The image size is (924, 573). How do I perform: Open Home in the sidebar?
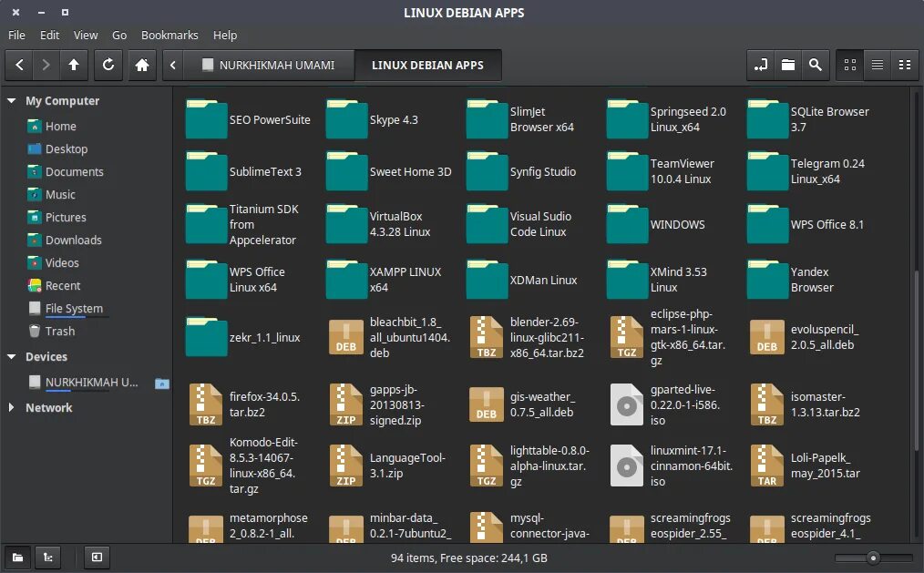tap(61, 126)
